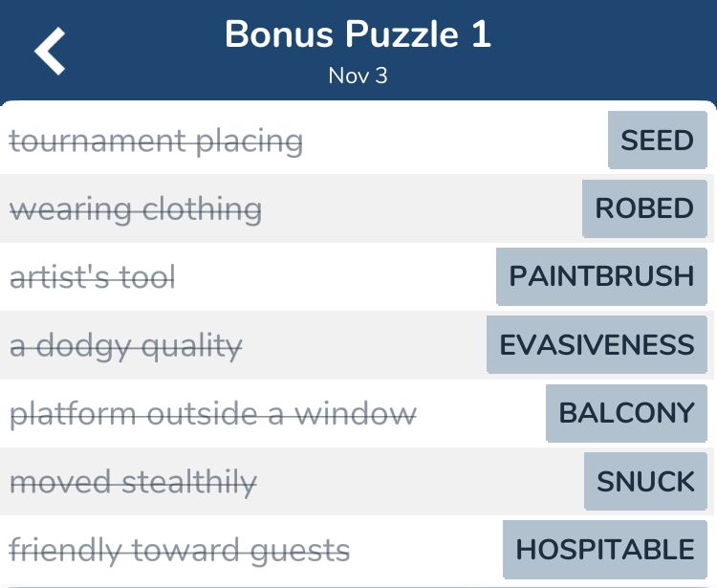Go back using the left chevron arrow
The image size is (717, 588).
50,51
